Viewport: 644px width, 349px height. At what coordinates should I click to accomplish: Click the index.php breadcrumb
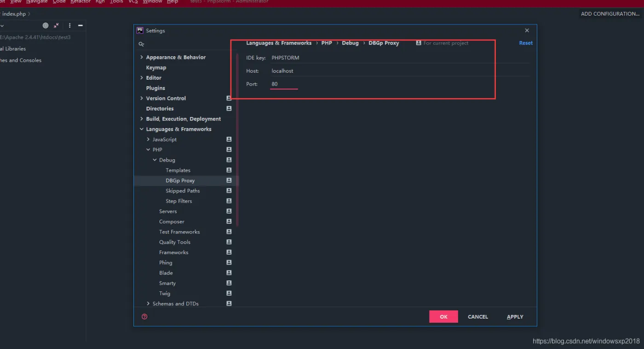click(14, 14)
